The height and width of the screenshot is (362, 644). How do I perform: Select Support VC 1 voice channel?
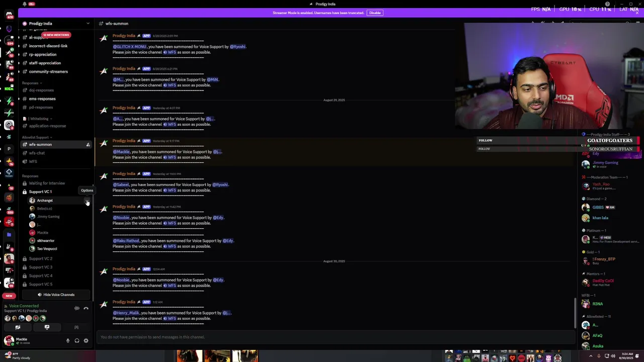[40, 192]
